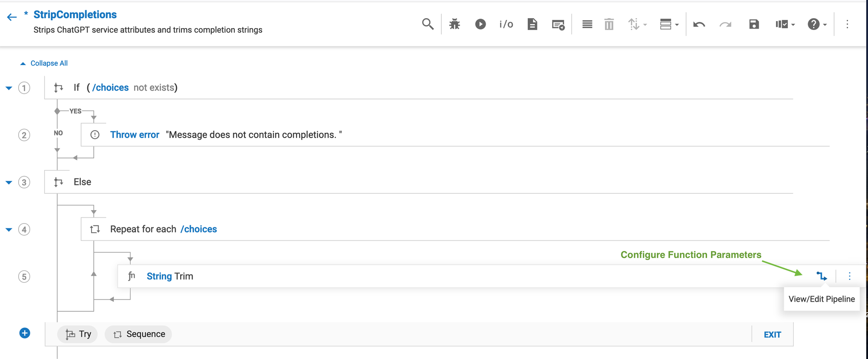Collapse step 3 Else block
Screen dimensions: 868x359
pyautogui.click(x=9, y=182)
